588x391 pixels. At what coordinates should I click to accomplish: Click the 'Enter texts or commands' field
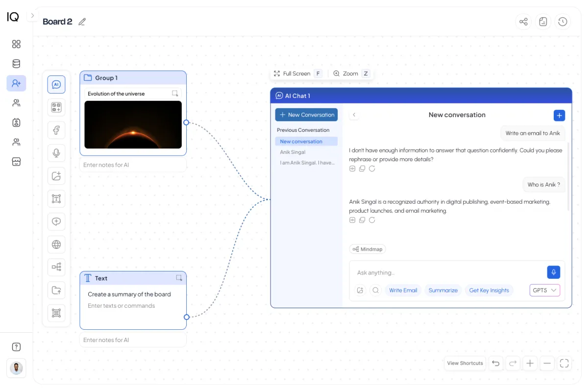pos(122,306)
